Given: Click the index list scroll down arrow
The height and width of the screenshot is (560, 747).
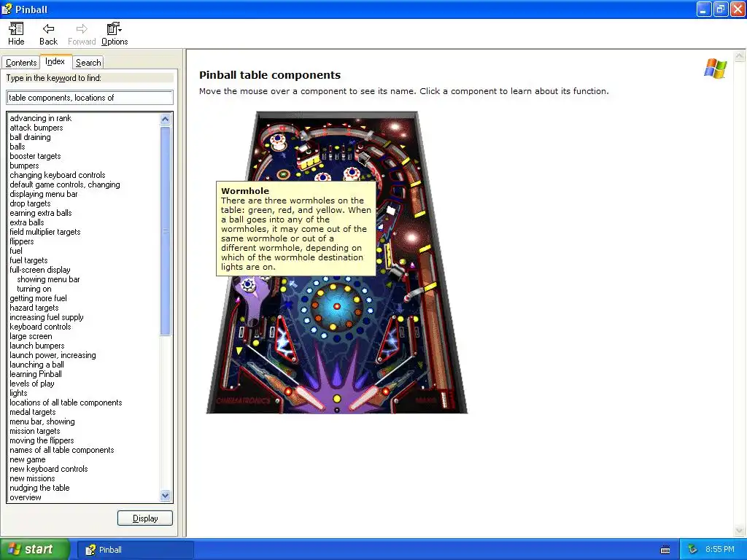Looking at the screenshot, I should 166,496.
